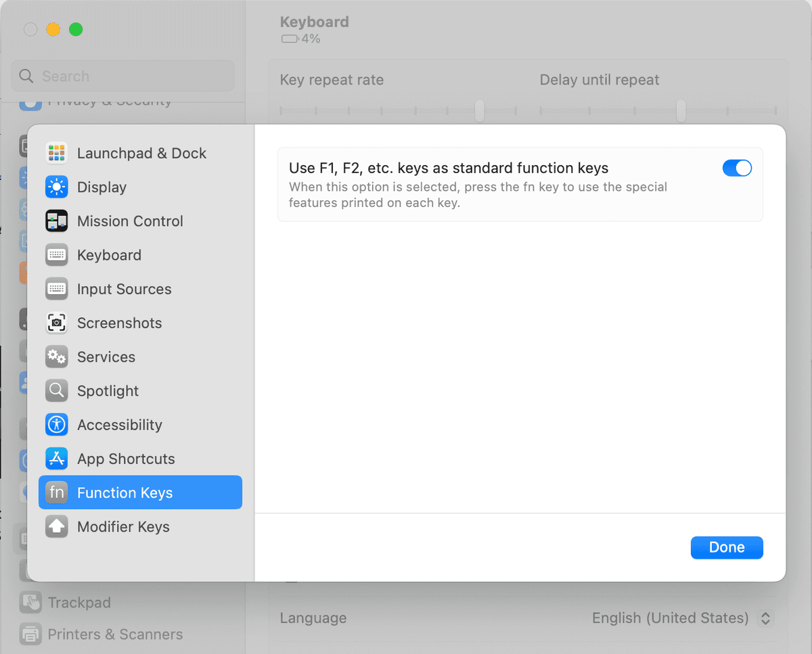The width and height of the screenshot is (812, 654).
Task: Select the Services gear icon
Action: [56, 356]
